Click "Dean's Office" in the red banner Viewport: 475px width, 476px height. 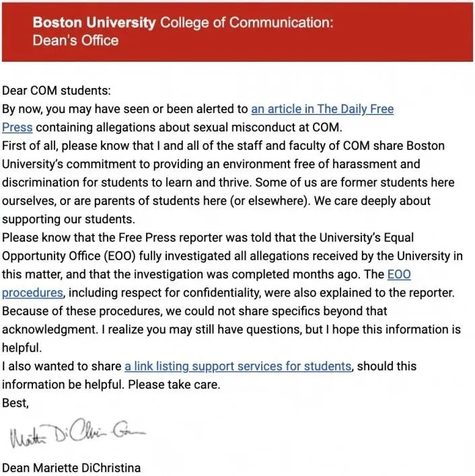click(75, 40)
